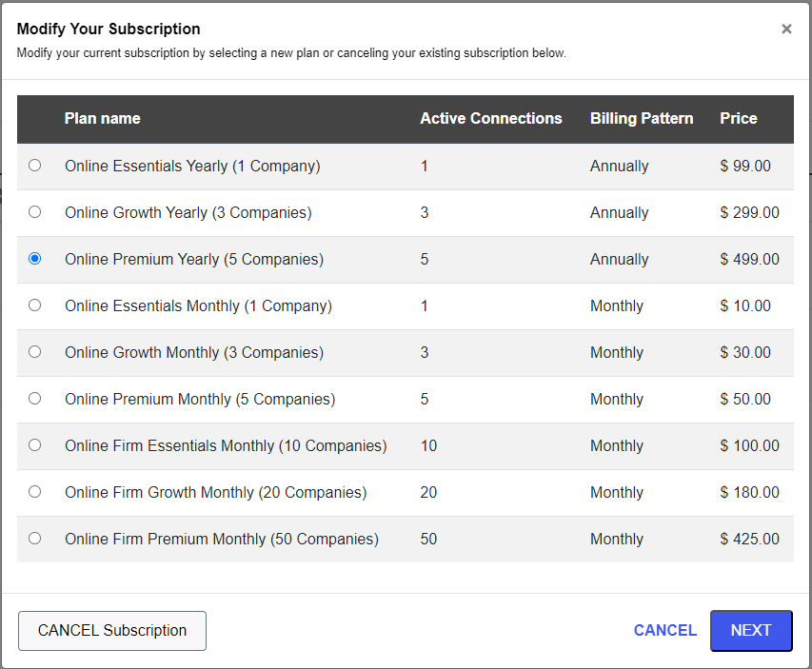Select the Online Essentials Yearly plan radio button

pyautogui.click(x=34, y=165)
